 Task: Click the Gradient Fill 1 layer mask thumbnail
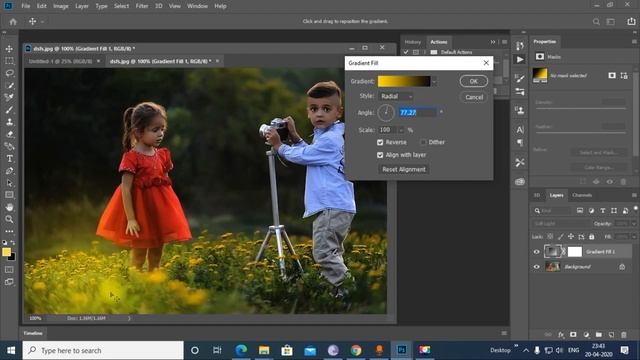coord(575,251)
